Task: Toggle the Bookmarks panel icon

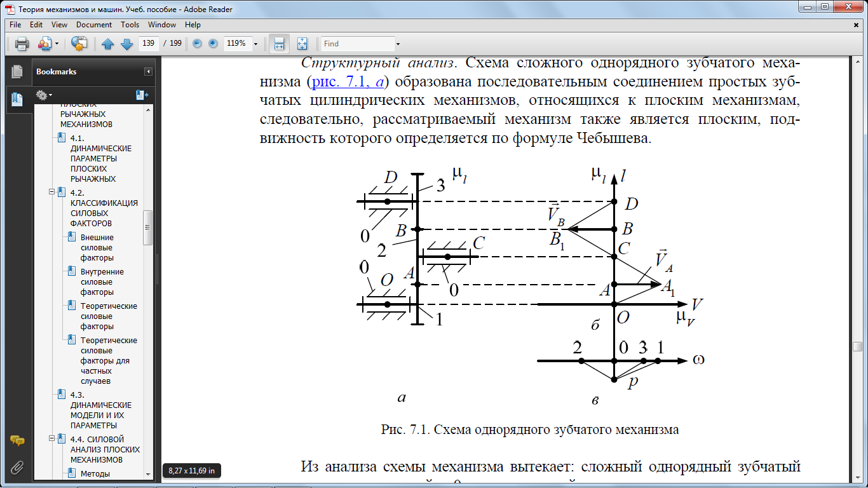Action: click(17, 99)
